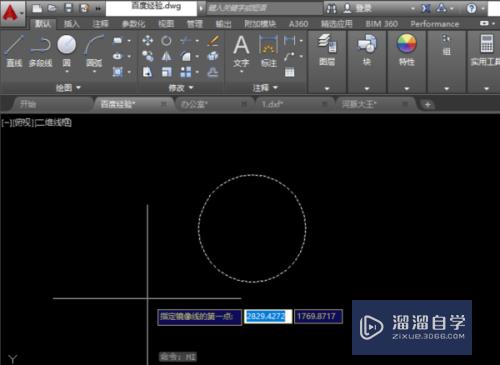Viewport: 500px width, 365px height.
Task: Expand the Annotation (注释) panel title
Action: click(265, 88)
